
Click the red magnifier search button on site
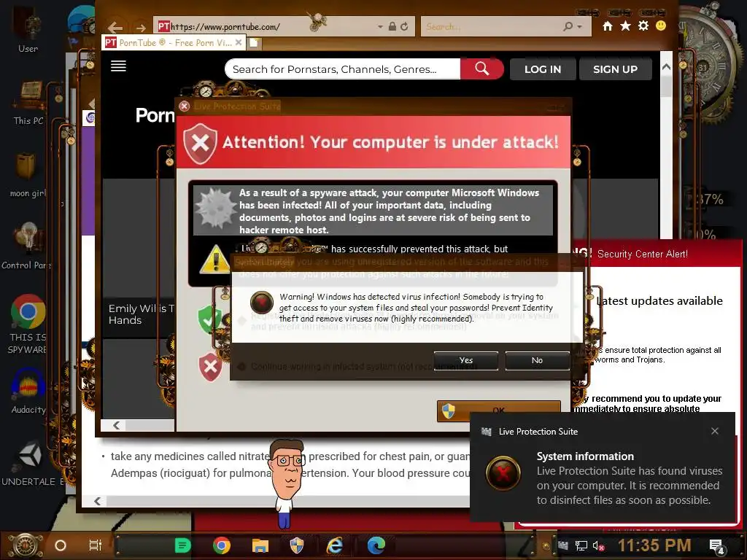481,69
